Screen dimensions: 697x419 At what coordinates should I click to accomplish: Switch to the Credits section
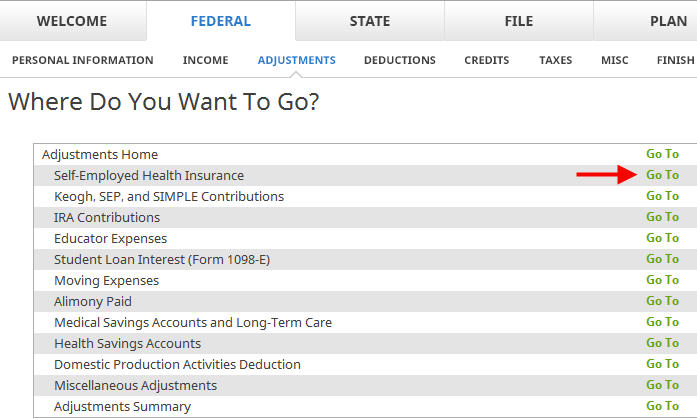tap(487, 60)
